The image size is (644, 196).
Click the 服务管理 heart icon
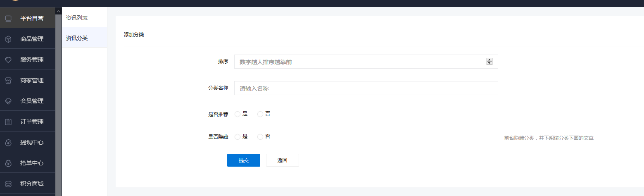(8, 60)
